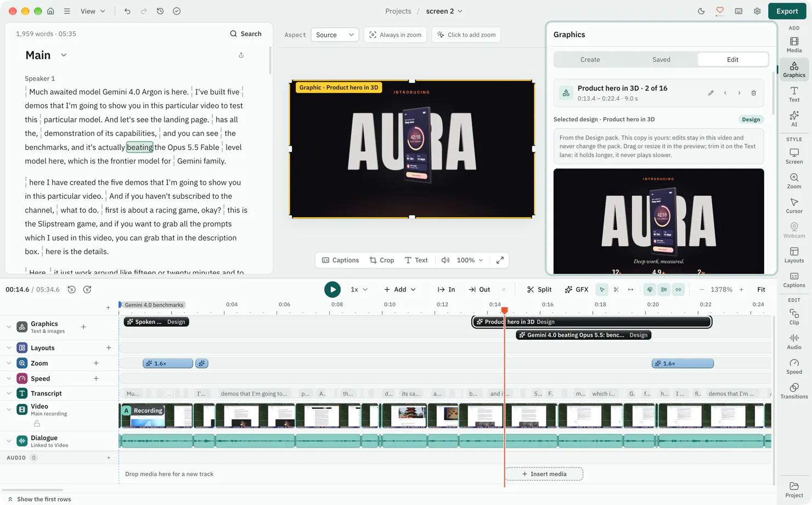
Task: Open the Clip edit panel
Action: coord(794,317)
